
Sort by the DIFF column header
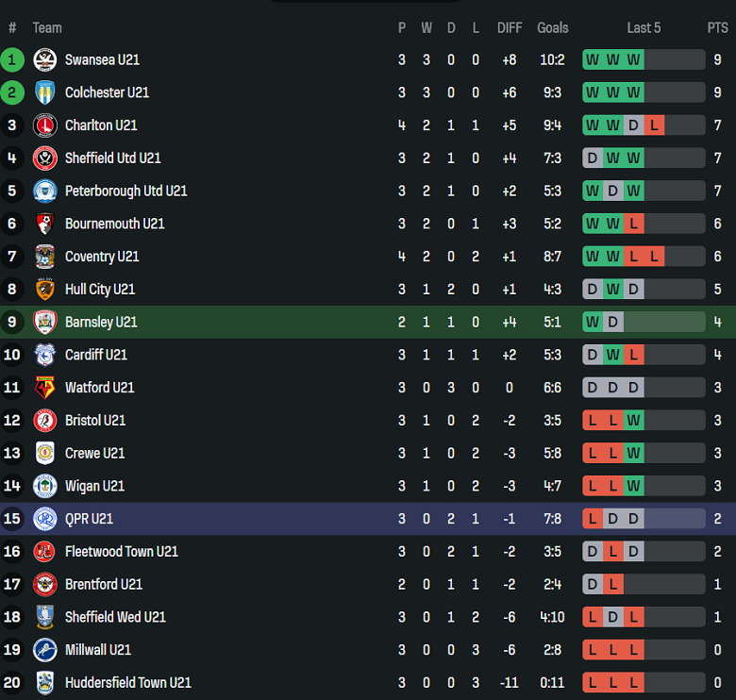[510, 28]
